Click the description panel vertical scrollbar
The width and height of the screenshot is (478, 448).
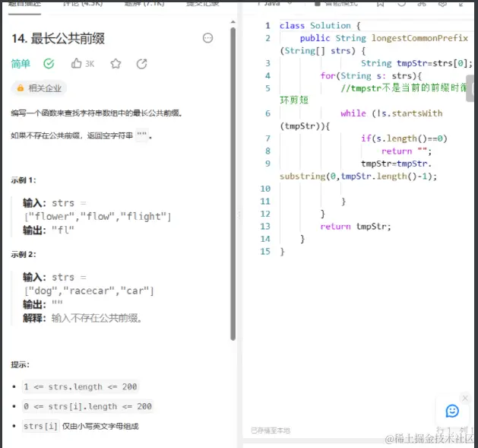point(233,184)
